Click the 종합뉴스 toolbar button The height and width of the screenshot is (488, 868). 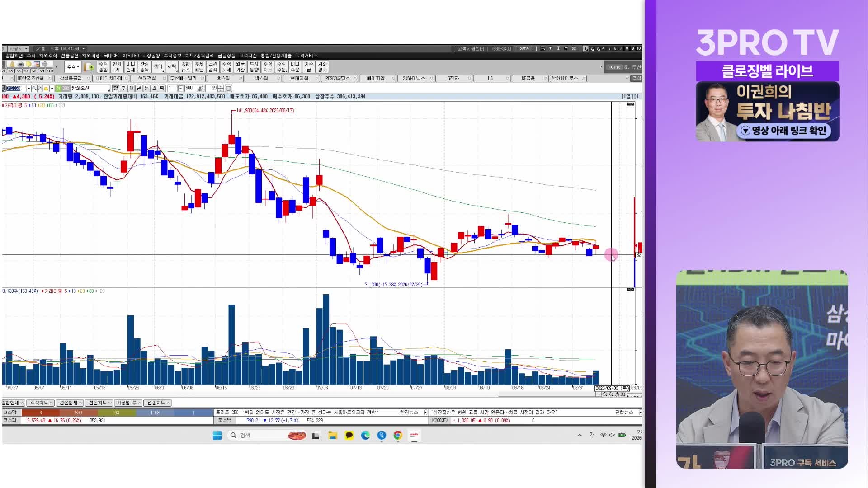click(x=185, y=67)
